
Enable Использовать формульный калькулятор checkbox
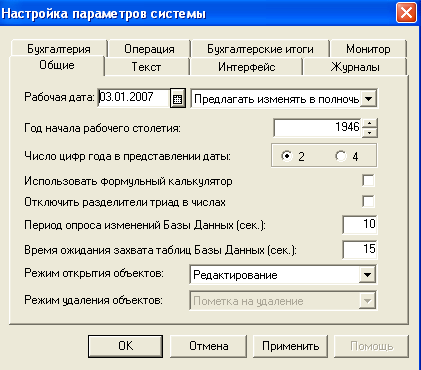click(368, 181)
